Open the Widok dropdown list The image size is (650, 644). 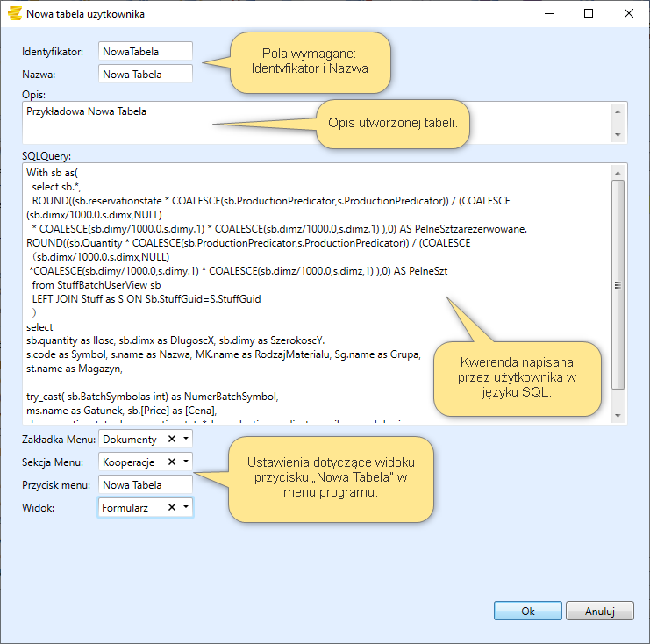pos(185,507)
